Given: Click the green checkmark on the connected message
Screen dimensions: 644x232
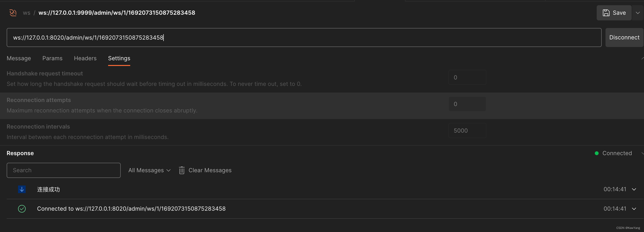Looking at the screenshot, I should click(x=22, y=209).
